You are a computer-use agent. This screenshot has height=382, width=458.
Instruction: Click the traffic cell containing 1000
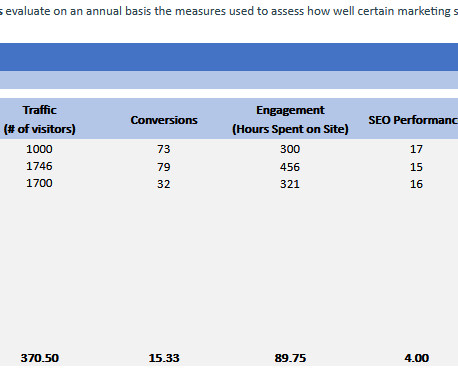point(39,149)
